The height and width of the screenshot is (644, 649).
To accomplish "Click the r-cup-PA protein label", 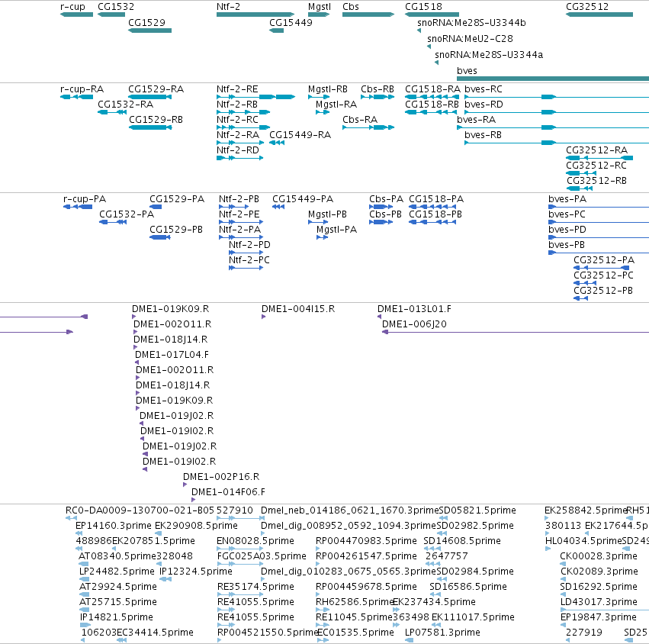I will tap(85, 199).
